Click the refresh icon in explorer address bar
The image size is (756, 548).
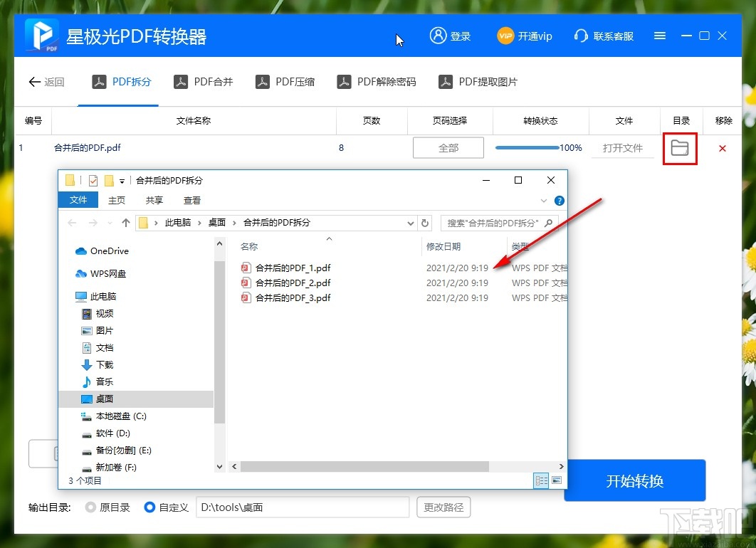(x=425, y=223)
